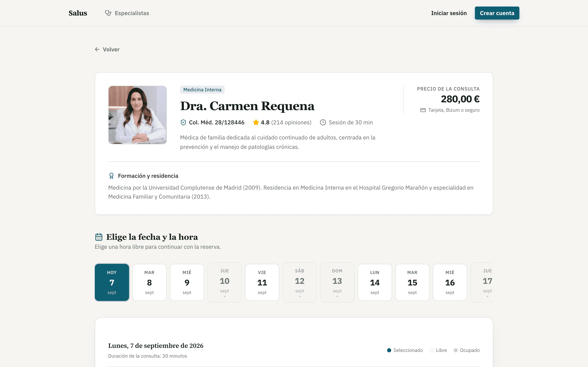The image size is (588, 367).
Task: Choose Monday 14 sept date card
Action: pyautogui.click(x=375, y=282)
